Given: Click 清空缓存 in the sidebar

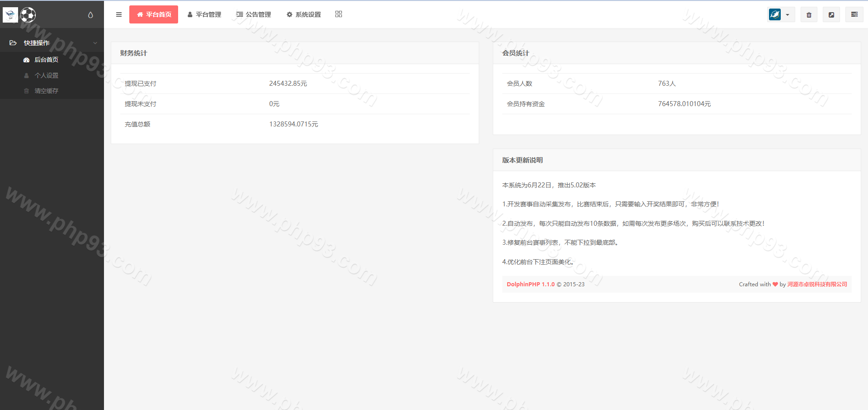Looking at the screenshot, I should click(x=46, y=91).
